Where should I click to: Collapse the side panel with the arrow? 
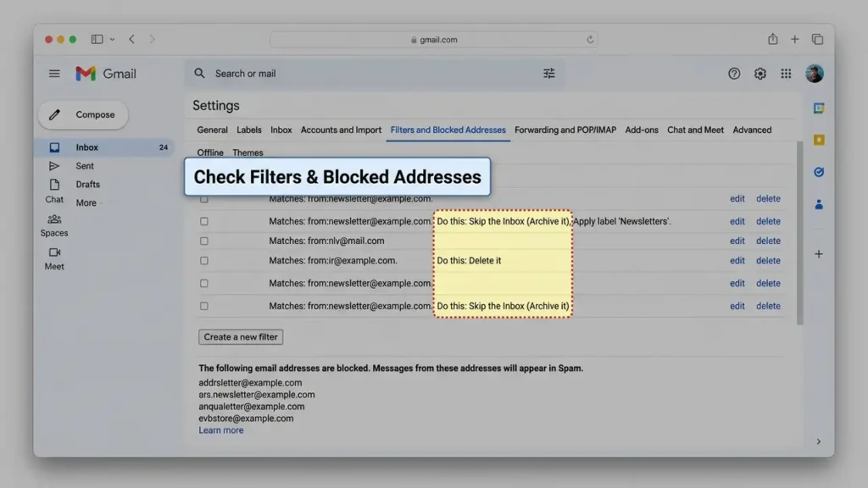(818, 441)
